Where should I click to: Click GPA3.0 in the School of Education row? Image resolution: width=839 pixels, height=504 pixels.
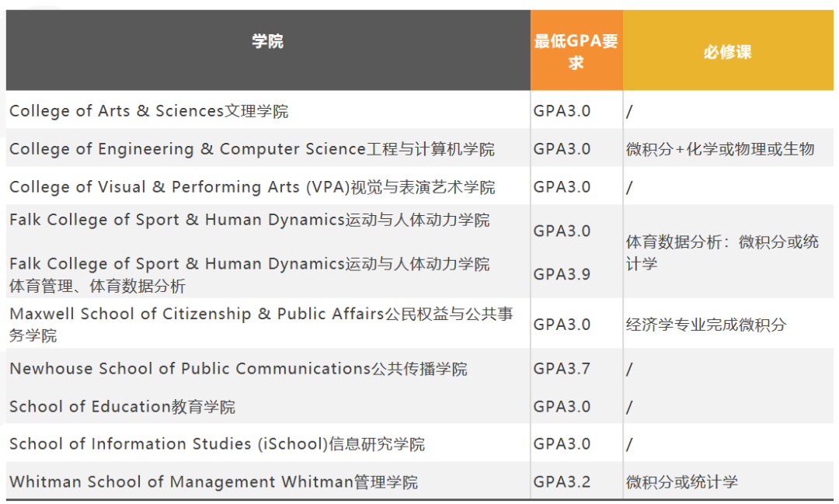point(562,407)
